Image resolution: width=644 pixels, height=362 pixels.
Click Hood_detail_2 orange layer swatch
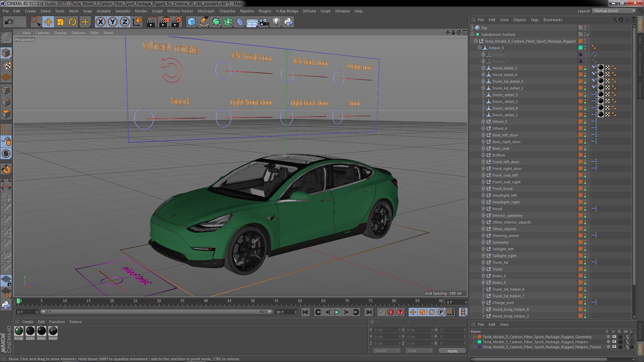click(x=581, y=68)
